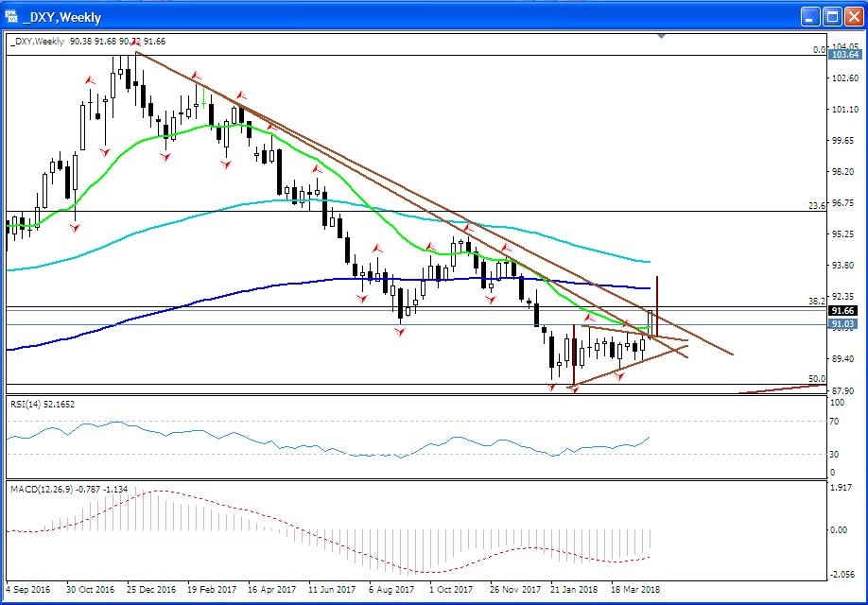Screen dimensions: 868x605
Task: Click the 18 Mar 2018 date label
Action: (634, 589)
